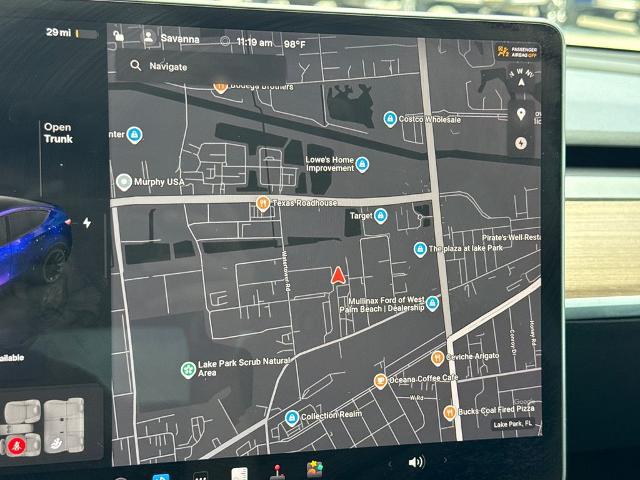Screen dimensions: 640x480
Task: Select the Lowe's Home Improvement pin
Action: pyautogui.click(x=362, y=164)
